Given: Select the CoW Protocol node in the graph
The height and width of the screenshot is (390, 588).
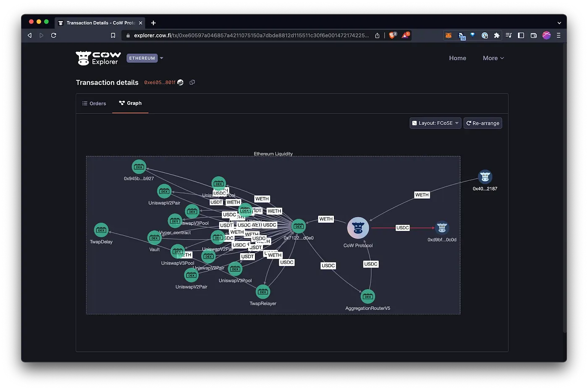Looking at the screenshot, I should [x=358, y=228].
